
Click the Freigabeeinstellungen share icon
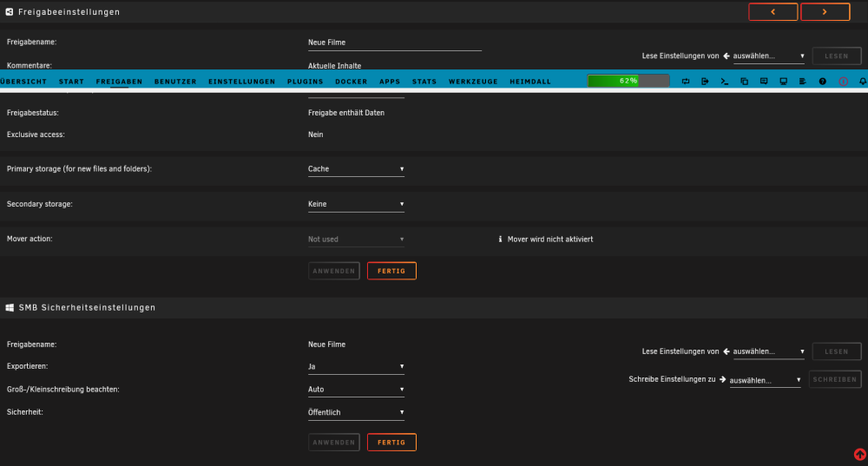click(10, 11)
